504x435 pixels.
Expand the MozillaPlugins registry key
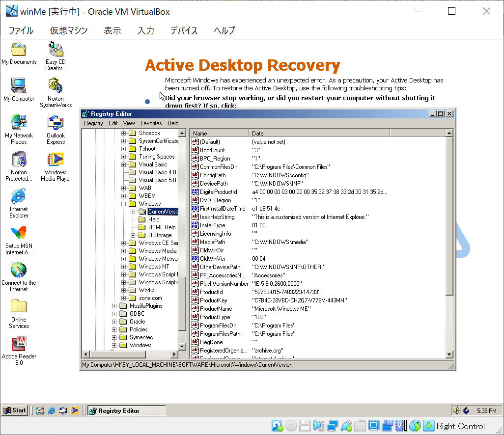click(x=114, y=306)
